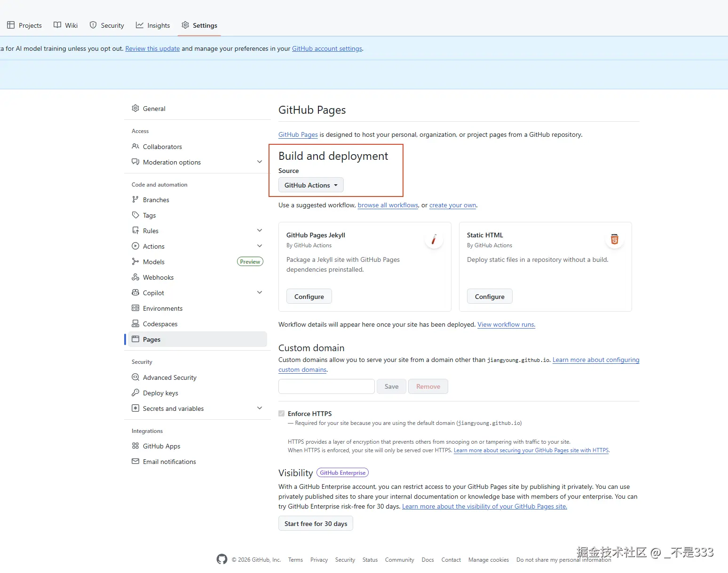Open View workflow runs link

click(x=506, y=324)
